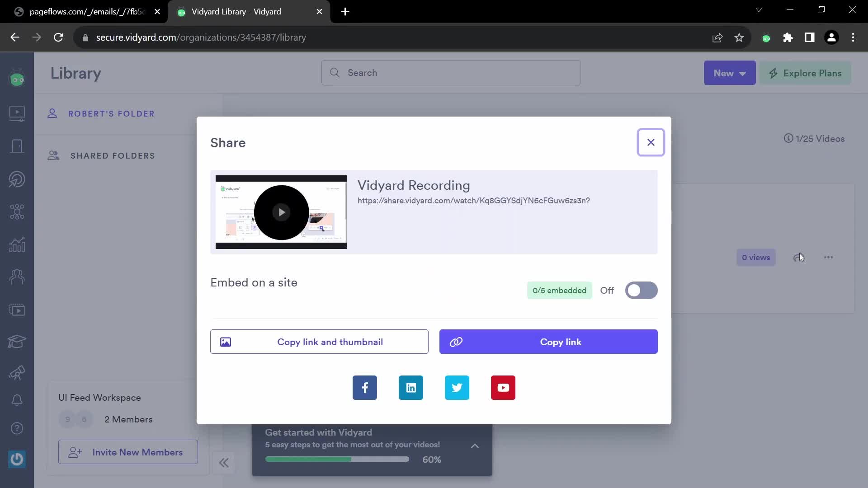Image resolution: width=868 pixels, height=488 pixels.
Task: Click the 2 Members text
Action: (128, 419)
